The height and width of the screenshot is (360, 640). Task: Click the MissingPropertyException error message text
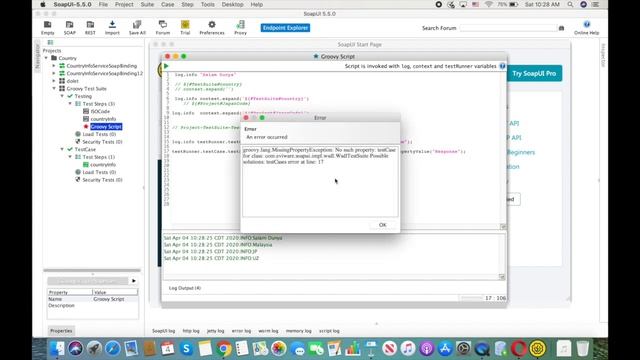[x=319, y=156]
